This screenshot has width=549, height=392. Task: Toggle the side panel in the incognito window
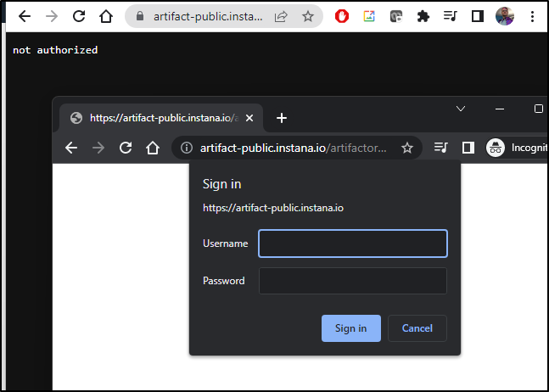coord(468,148)
